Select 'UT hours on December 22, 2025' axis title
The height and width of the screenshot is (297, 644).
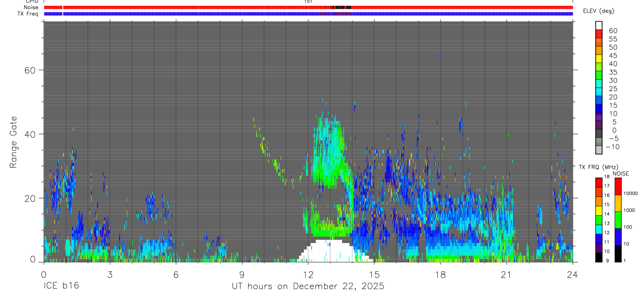click(308, 287)
